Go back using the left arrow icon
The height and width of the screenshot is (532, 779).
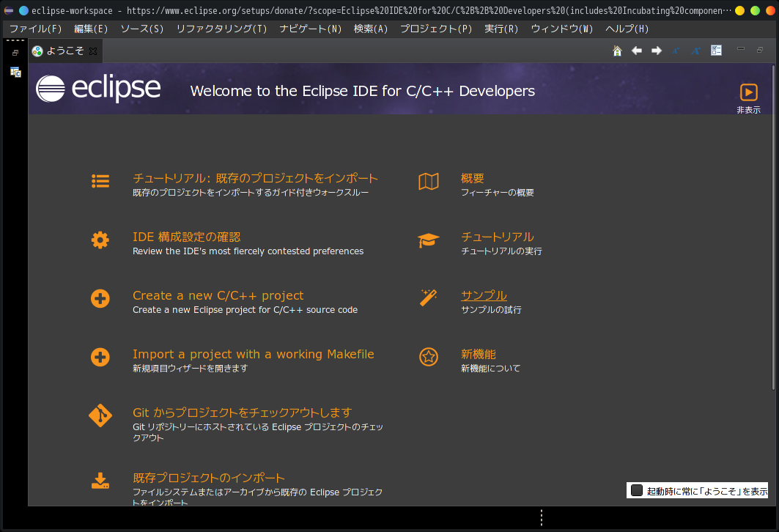point(636,51)
